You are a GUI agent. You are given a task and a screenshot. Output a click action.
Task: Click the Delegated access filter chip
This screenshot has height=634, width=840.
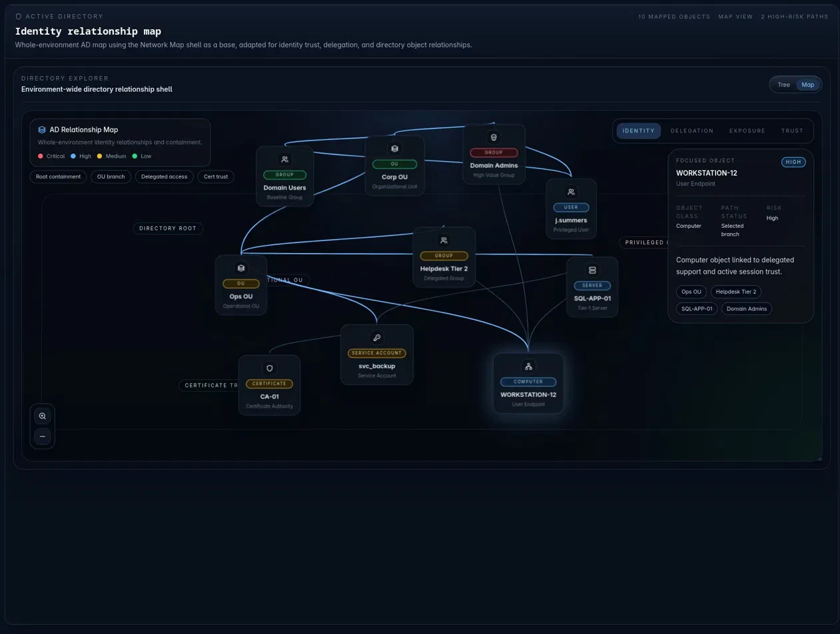165,176
